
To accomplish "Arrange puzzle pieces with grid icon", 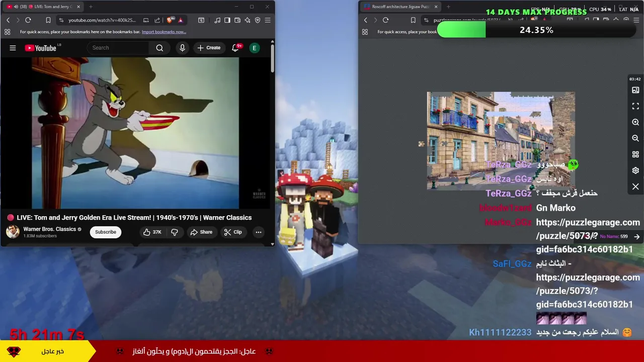I will tap(635, 154).
